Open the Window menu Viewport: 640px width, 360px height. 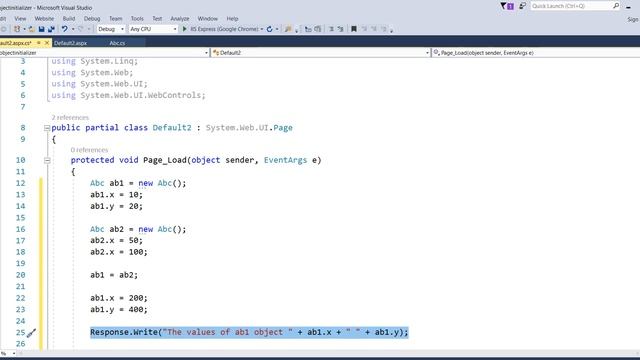(207, 19)
